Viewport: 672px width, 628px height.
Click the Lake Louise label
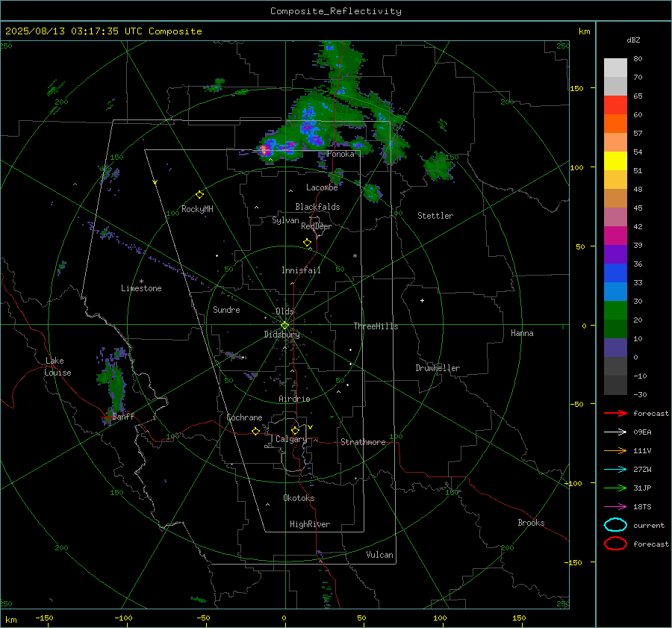[x=57, y=367]
